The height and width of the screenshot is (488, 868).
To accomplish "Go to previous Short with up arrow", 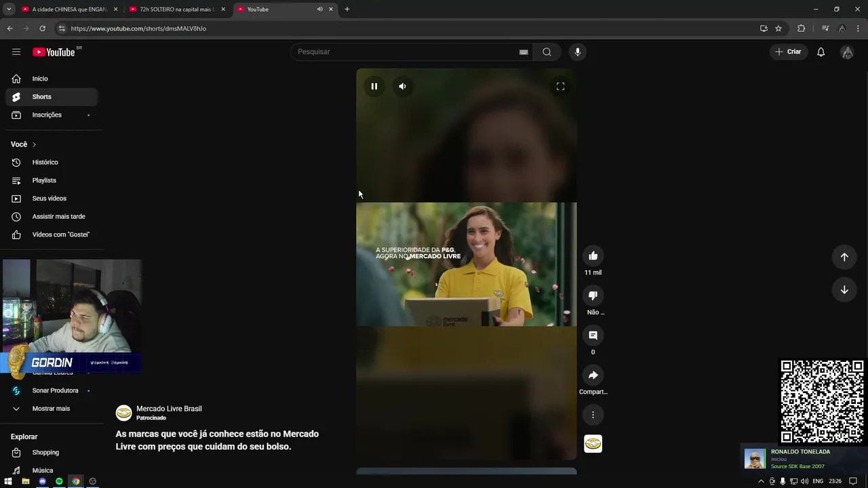I will [x=844, y=257].
